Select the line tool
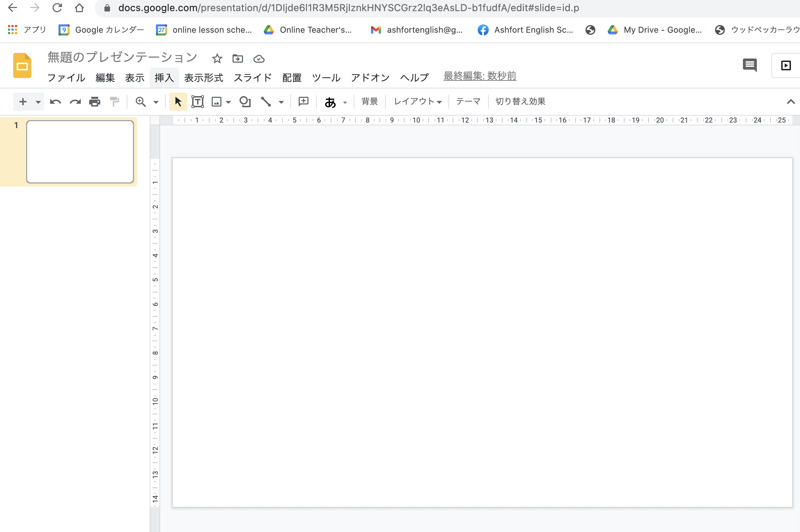Screen dimensions: 800x532 coord(266,102)
